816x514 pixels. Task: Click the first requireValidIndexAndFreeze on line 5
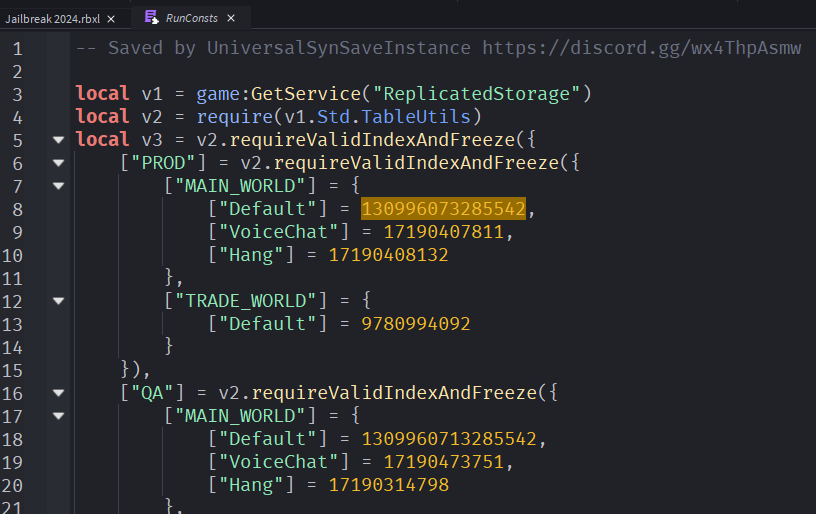(x=372, y=139)
